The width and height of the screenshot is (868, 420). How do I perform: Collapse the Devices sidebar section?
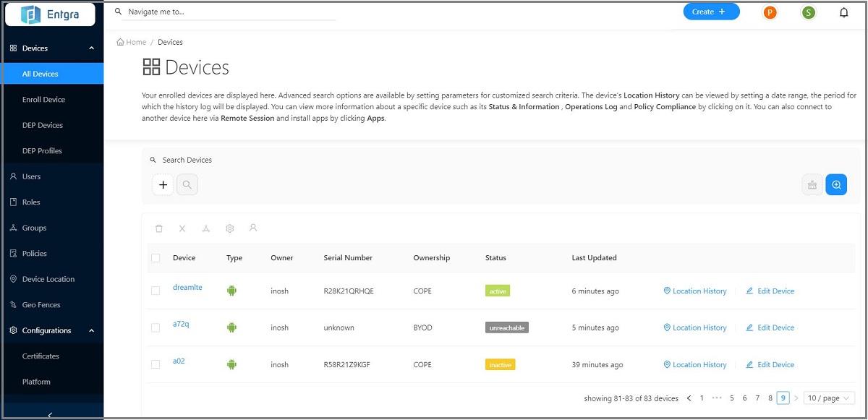91,48
